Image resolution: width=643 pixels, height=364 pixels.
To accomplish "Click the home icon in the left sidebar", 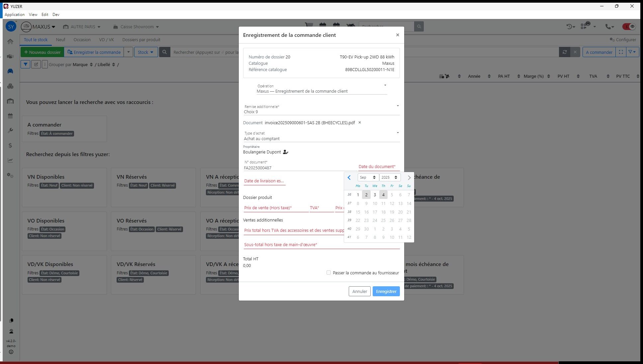I will pos(10,42).
